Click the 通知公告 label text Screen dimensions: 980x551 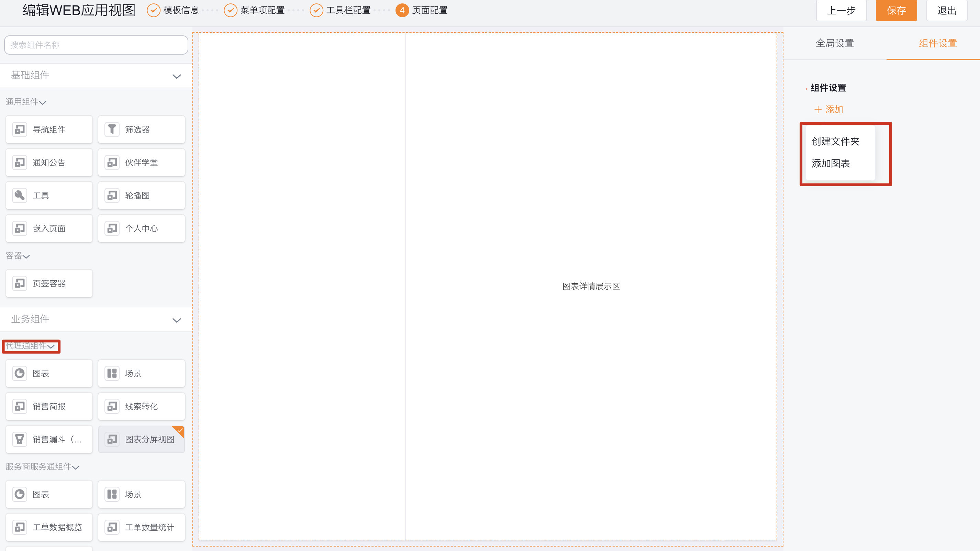click(49, 163)
